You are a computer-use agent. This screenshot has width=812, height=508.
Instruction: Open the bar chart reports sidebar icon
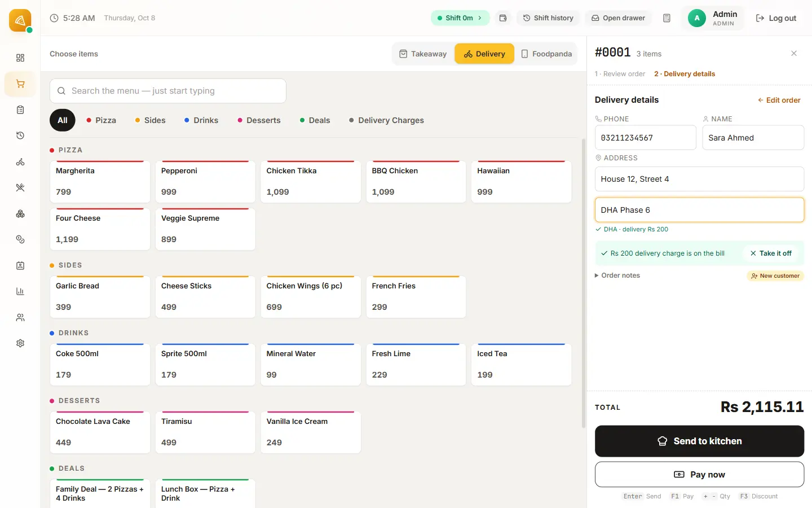pos(20,291)
